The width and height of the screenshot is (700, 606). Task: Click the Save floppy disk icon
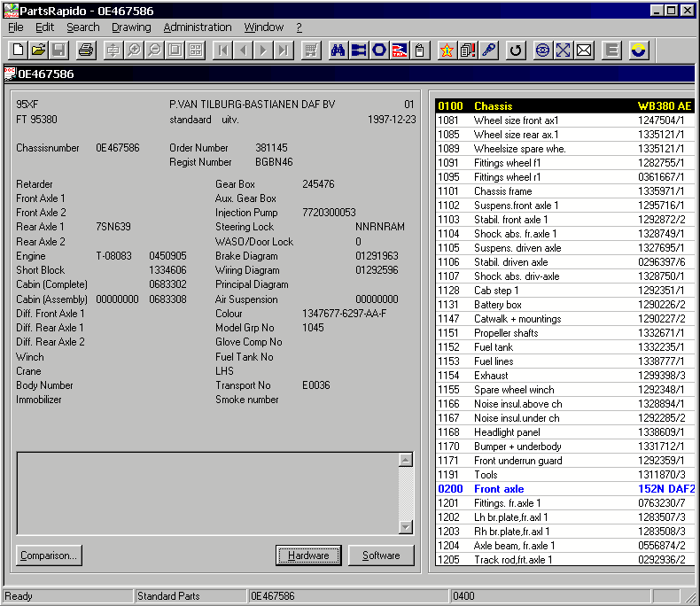point(58,50)
